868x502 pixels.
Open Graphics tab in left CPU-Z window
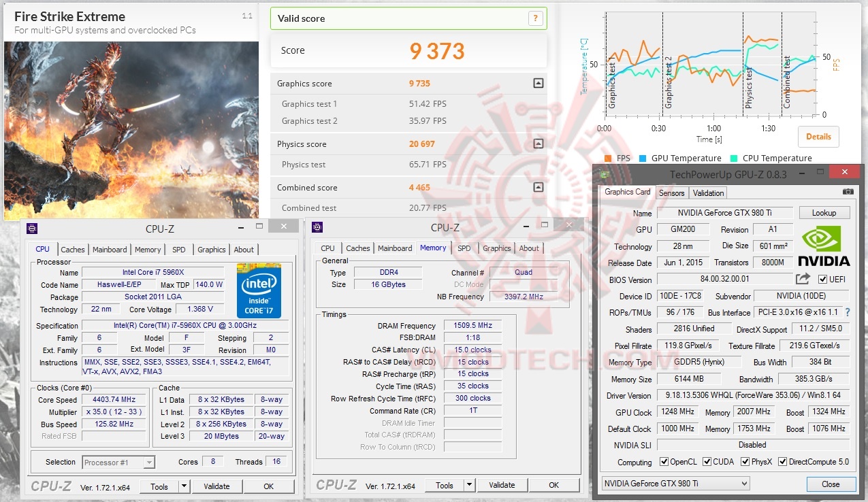[x=212, y=250]
